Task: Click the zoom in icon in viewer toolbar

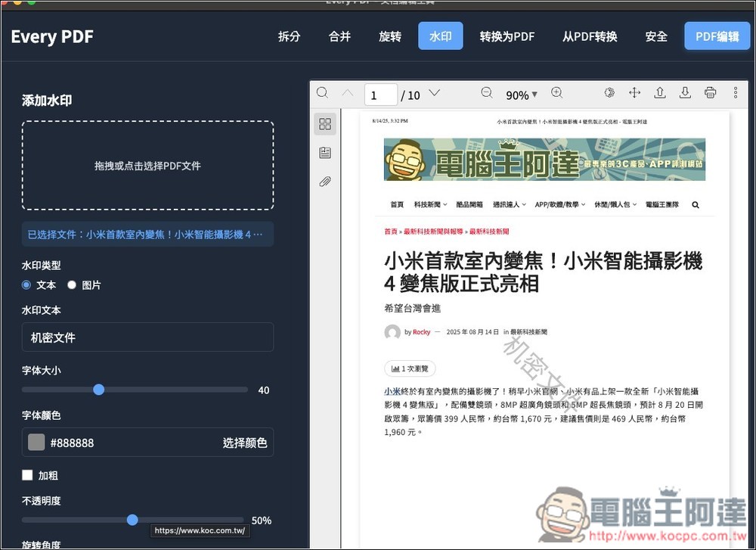Action: pyautogui.click(x=557, y=92)
